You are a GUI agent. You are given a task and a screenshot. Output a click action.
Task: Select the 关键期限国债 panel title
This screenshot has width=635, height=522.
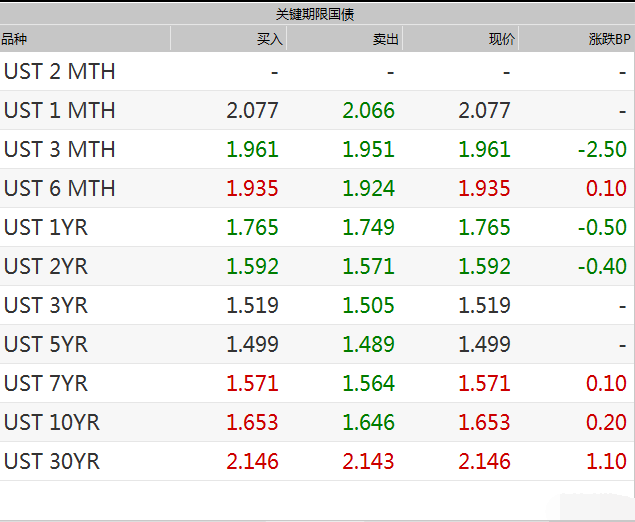coord(315,15)
